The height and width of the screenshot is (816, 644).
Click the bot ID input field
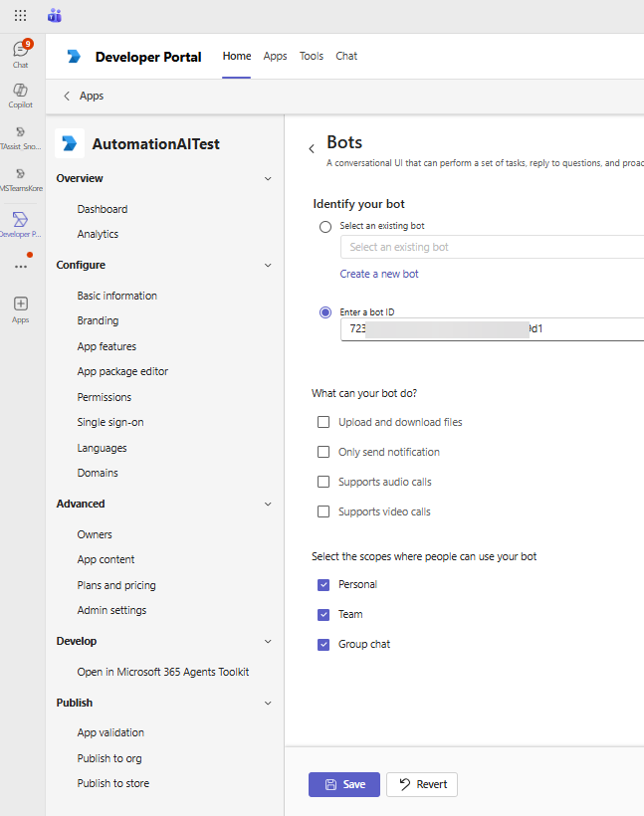492,328
